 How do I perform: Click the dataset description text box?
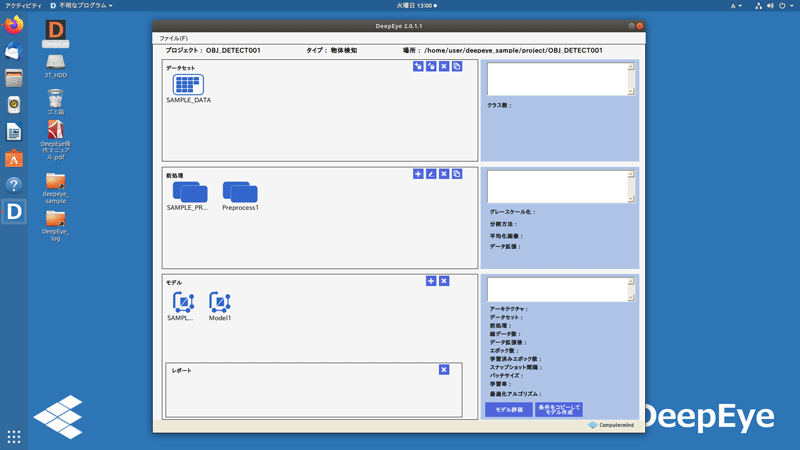pyautogui.click(x=558, y=79)
